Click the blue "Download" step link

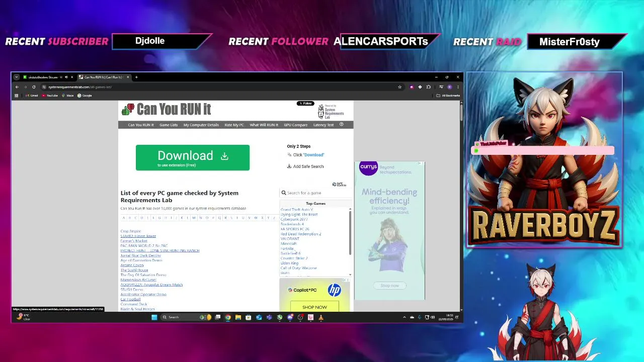tap(314, 155)
